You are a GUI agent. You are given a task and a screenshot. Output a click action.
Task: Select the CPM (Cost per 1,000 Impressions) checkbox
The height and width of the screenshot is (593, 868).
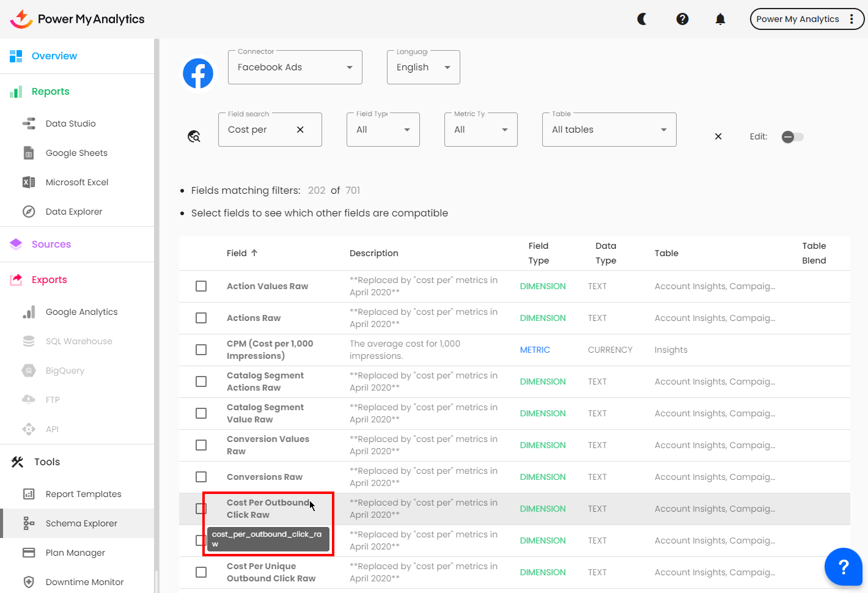coord(201,350)
